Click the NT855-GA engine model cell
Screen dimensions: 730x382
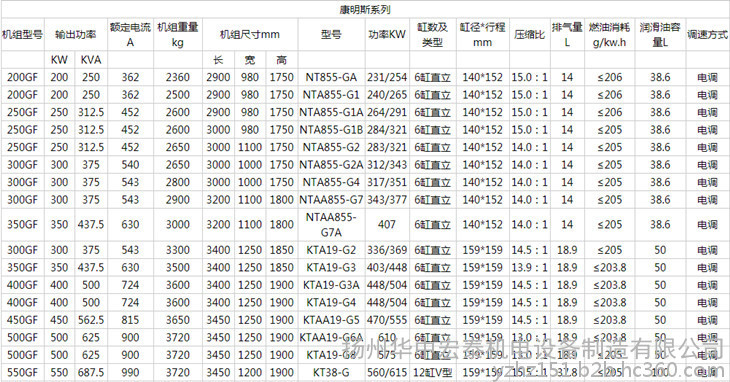point(331,77)
